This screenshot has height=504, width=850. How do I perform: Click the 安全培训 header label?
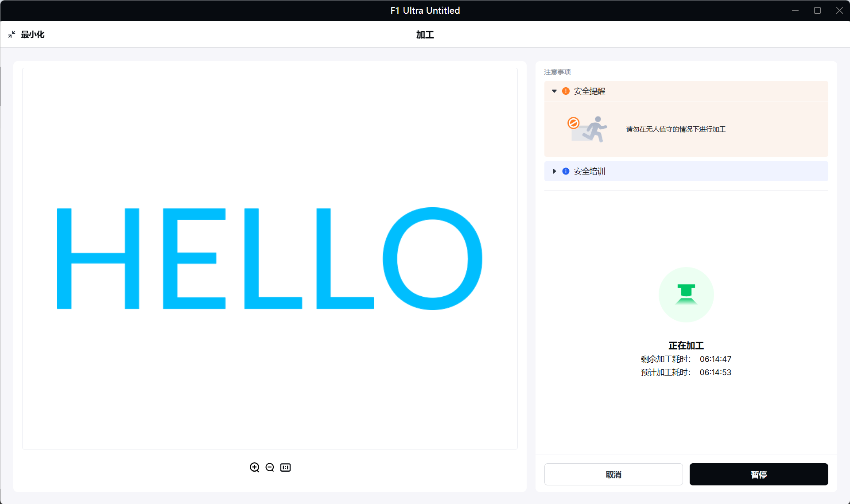coord(589,171)
